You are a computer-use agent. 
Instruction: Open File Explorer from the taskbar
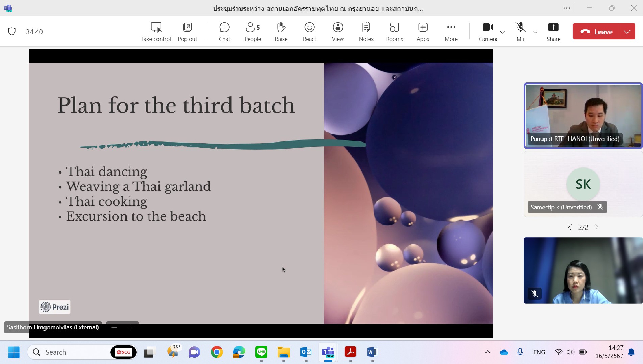(284, 352)
